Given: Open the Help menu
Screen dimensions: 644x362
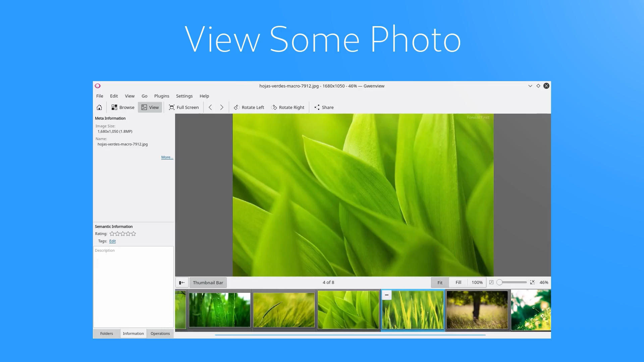Looking at the screenshot, I should pos(204,96).
